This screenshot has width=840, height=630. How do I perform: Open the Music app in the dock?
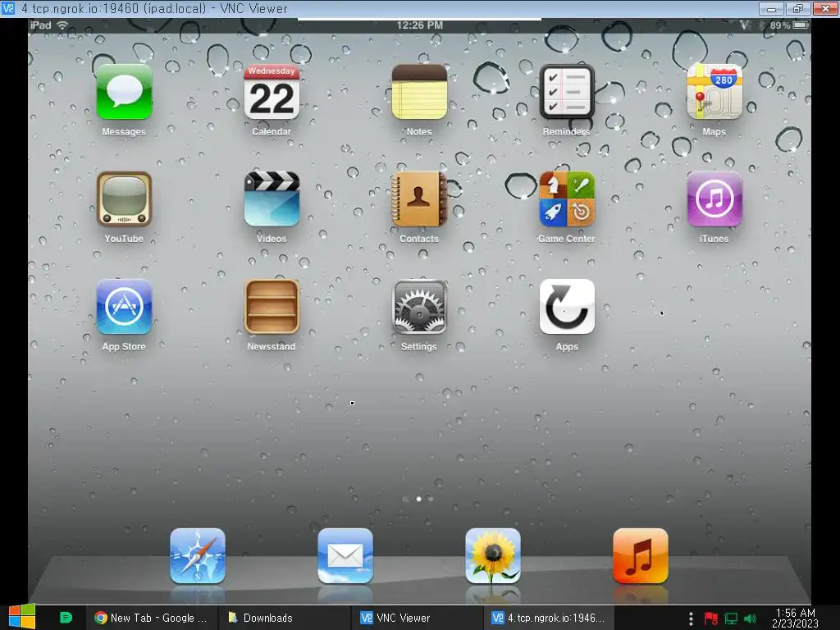641,556
